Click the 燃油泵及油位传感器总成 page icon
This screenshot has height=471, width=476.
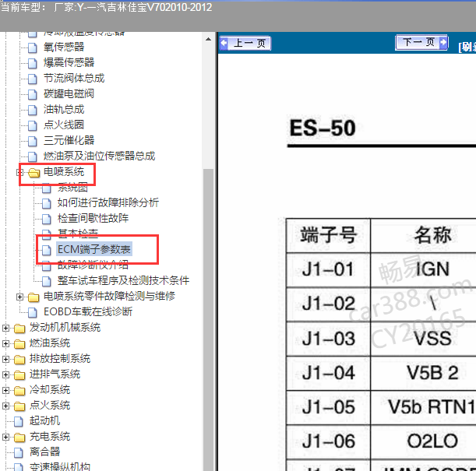pos(33,156)
